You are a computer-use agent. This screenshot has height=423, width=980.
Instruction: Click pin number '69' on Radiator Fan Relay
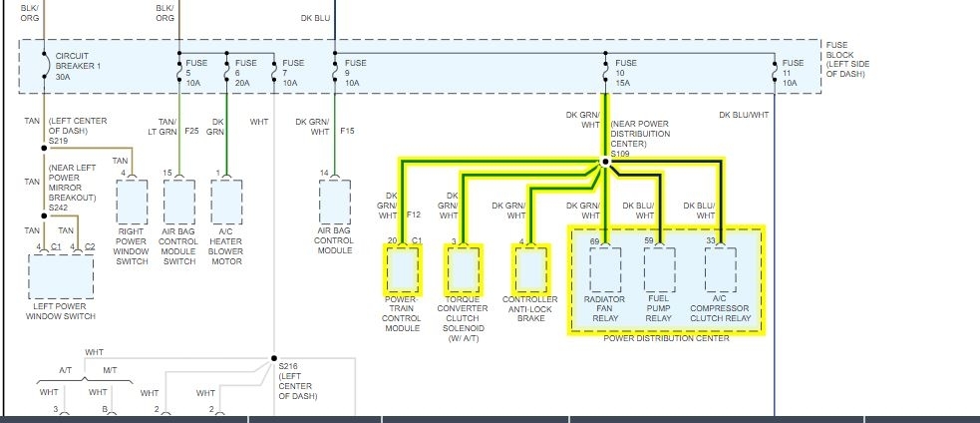pyautogui.click(x=594, y=240)
